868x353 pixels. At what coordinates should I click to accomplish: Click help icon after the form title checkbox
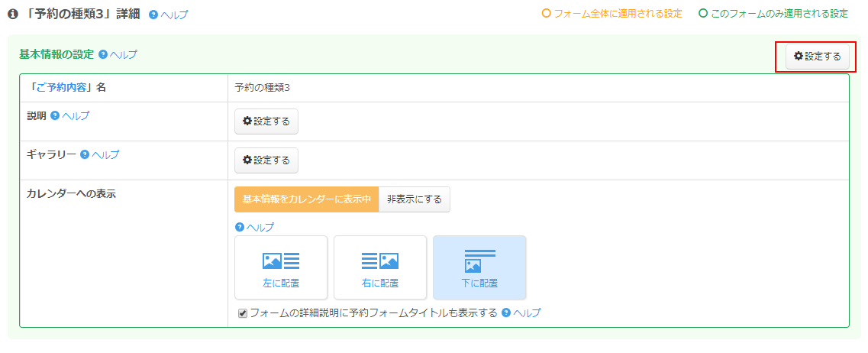coord(506,313)
